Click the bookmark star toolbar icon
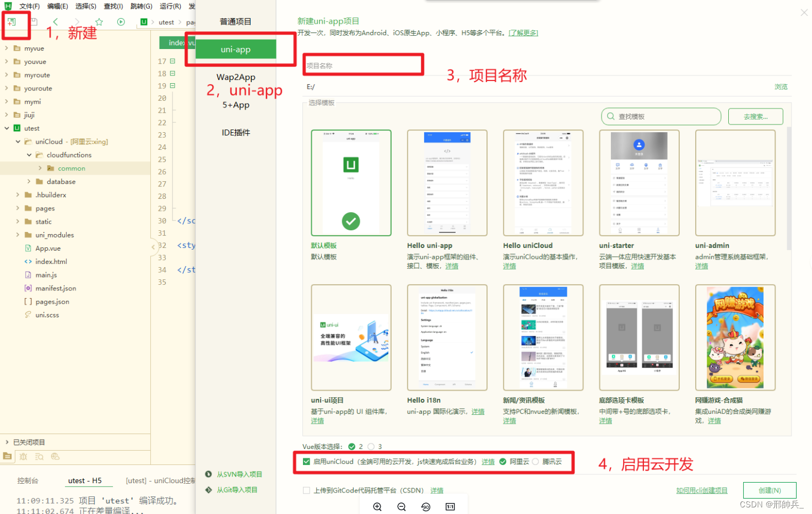Viewport: 812px width, 514px height. click(99, 22)
